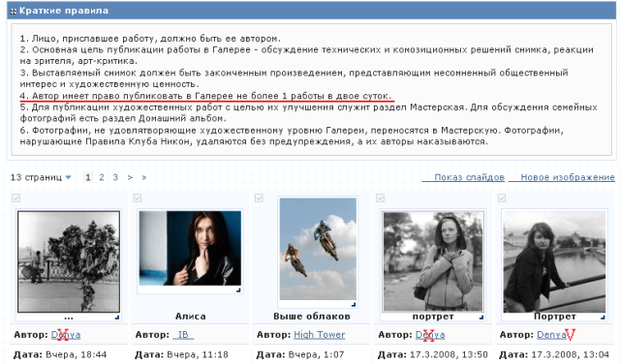Click enlarge corner icon on 'Алиса' photo
This screenshot has height=364, width=620.
(238, 290)
